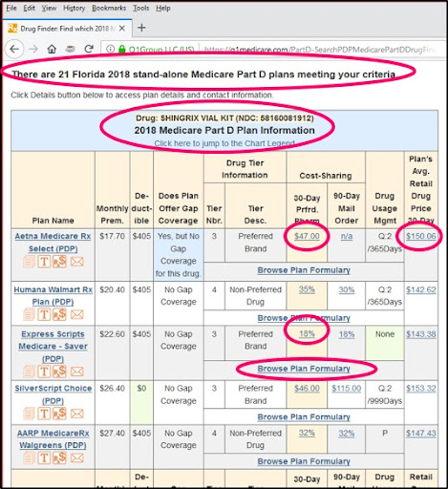The image size is (448, 489).
Task: Open the Aetna plan's document details icon
Action: (x=29, y=262)
